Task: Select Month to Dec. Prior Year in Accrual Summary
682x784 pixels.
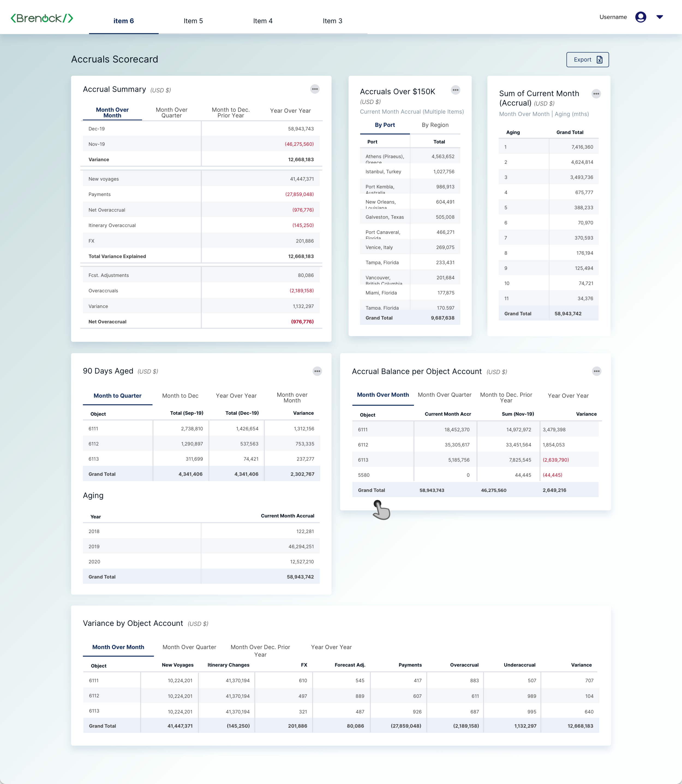Action: coord(231,113)
